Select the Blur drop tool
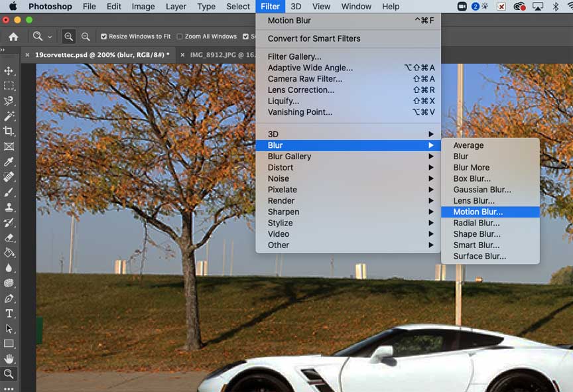Screen dimensions: 573x392 [9, 268]
